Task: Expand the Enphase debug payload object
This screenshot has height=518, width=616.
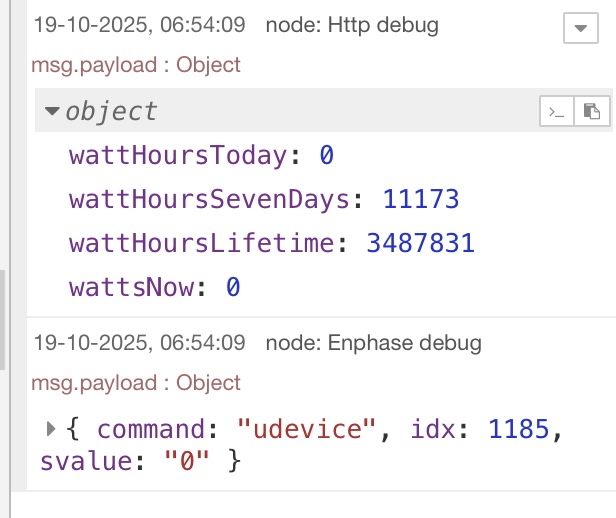Action: (x=52, y=429)
